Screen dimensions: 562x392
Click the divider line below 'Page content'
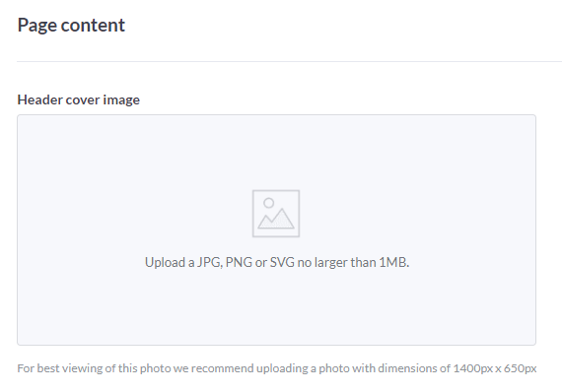(x=289, y=62)
